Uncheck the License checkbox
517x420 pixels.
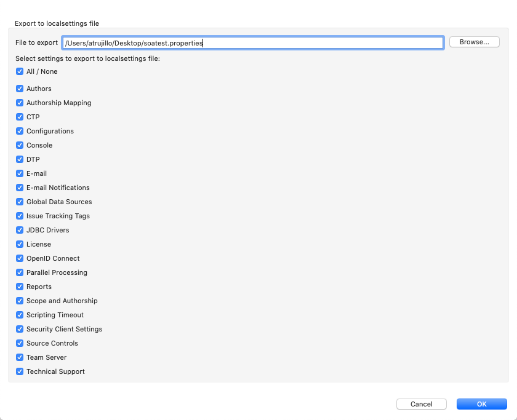20,244
